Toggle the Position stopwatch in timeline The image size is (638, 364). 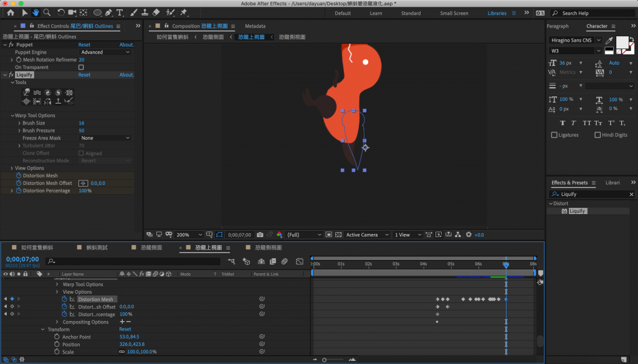[57, 344]
